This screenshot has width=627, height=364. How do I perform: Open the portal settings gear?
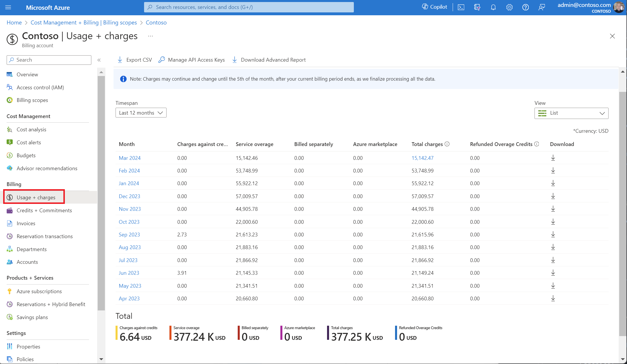509,7
